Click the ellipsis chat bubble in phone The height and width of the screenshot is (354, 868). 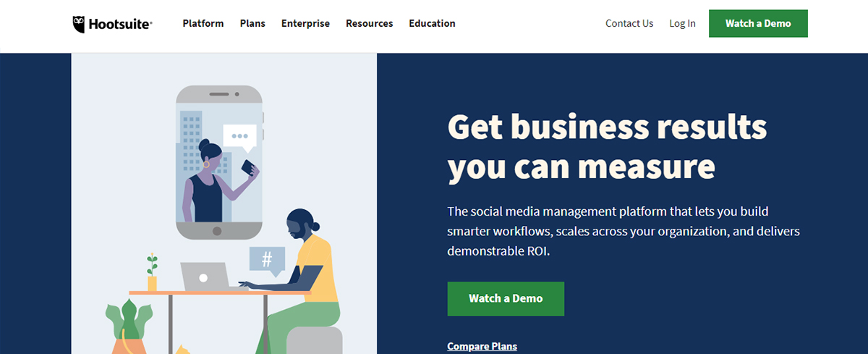[239, 138]
